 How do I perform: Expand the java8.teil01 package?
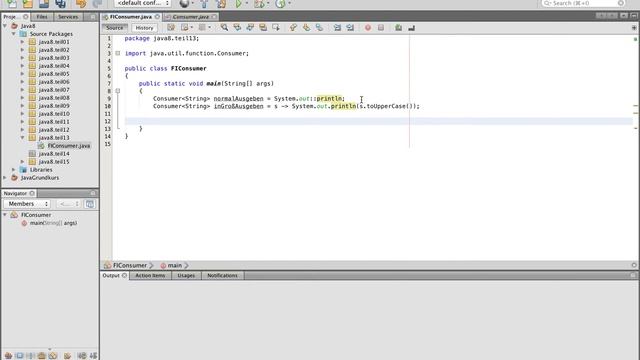pos(22,42)
